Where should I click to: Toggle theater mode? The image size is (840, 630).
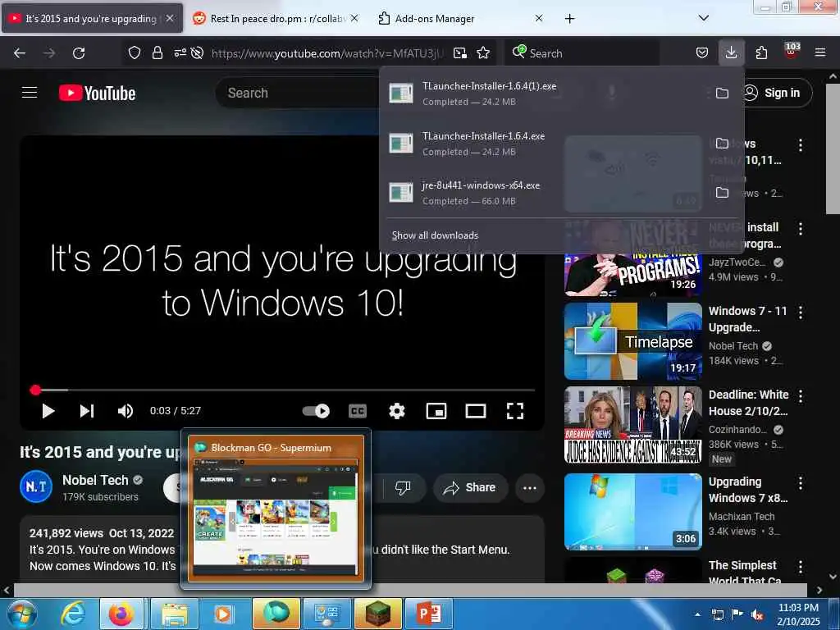point(475,411)
